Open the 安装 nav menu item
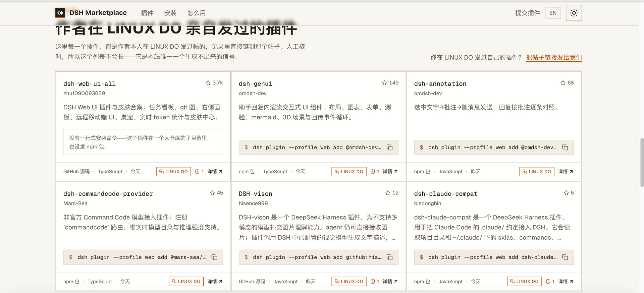The height and width of the screenshot is (293, 644). pyautogui.click(x=170, y=13)
